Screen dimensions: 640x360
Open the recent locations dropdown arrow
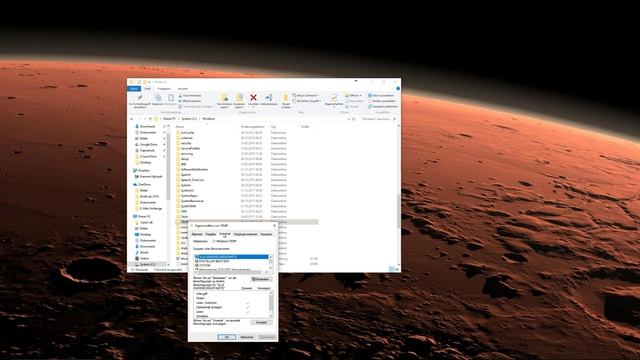pyautogui.click(x=144, y=119)
